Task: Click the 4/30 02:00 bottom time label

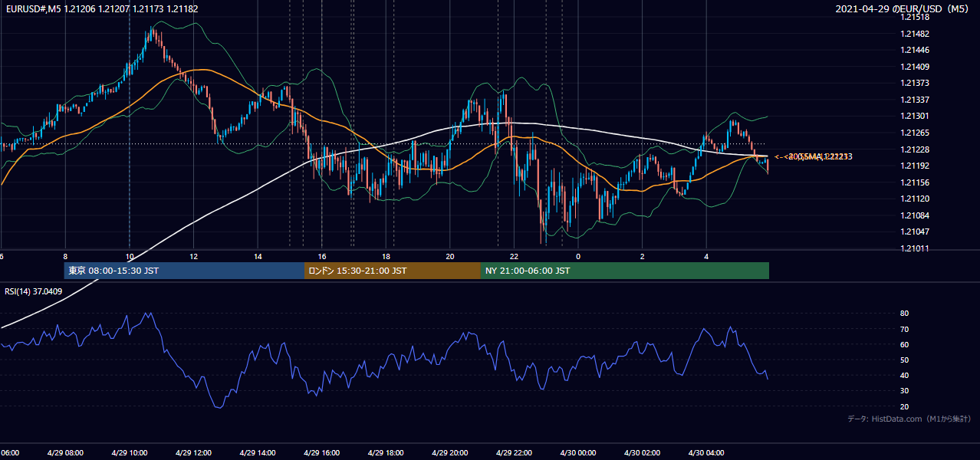Action: pyautogui.click(x=643, y=453)
